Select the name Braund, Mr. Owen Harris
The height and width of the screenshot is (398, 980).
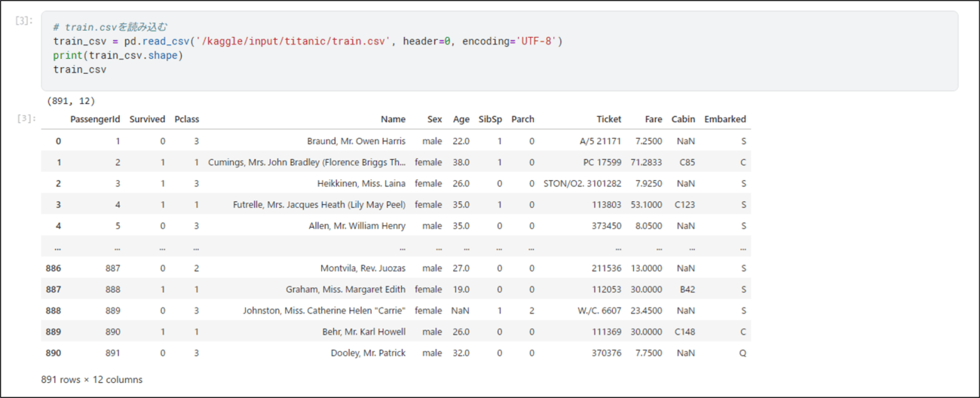[x=356, y=141]
